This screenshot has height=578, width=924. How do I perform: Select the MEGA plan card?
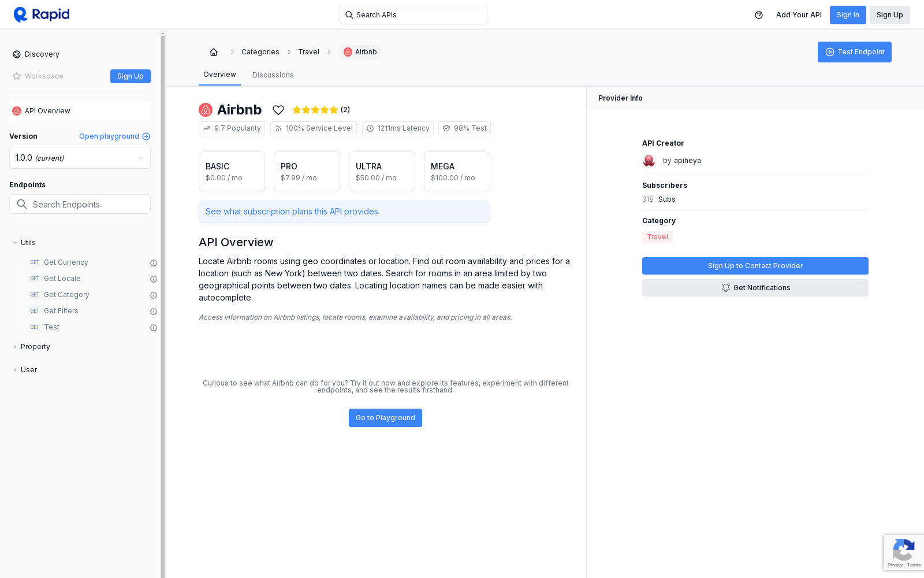coord(457,172)
